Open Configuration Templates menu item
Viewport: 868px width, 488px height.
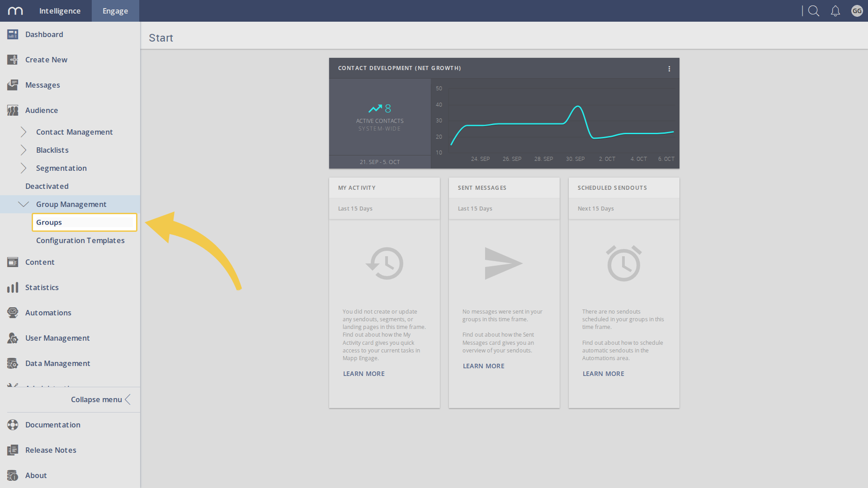click(80, 240)
